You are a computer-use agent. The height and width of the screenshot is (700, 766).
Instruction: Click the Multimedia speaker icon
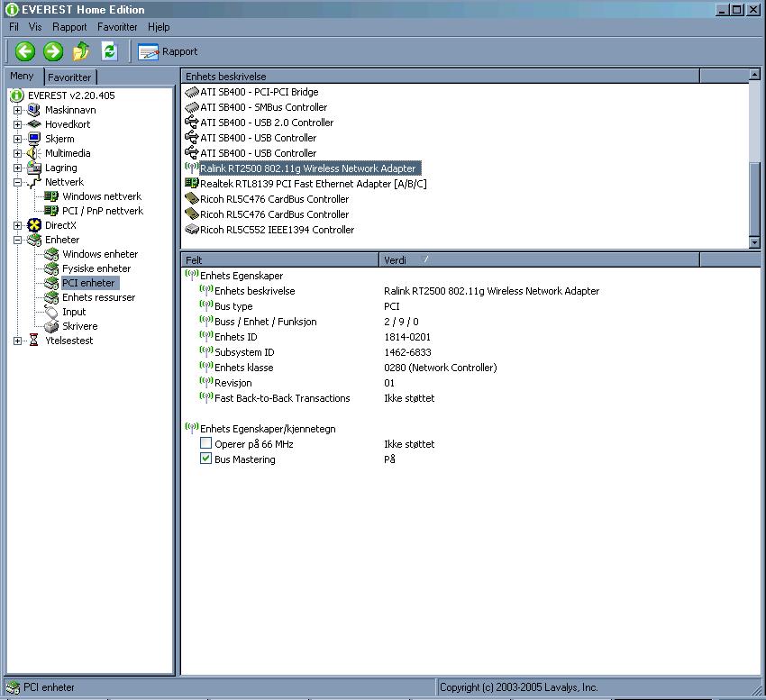[33, 153]
